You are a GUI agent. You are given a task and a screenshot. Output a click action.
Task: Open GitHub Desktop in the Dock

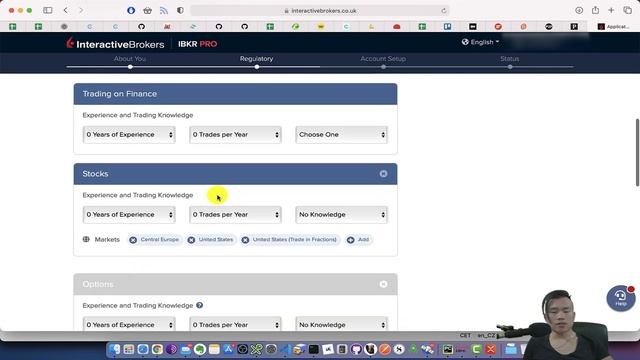click(356, 349)
